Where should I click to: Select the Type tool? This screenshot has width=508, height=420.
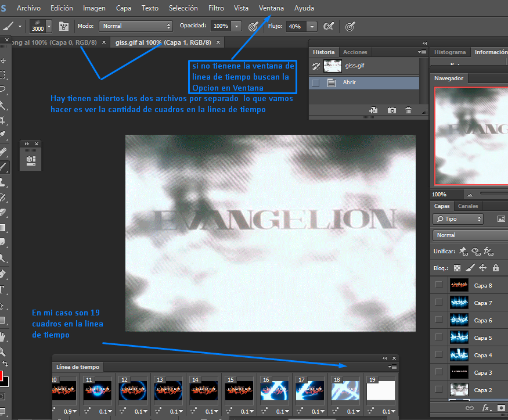pyautogui.click(x=2, y=289)
